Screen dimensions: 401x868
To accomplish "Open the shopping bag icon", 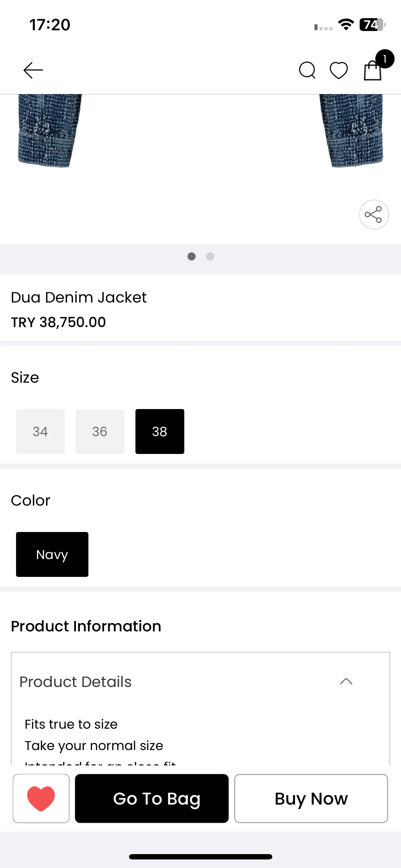I will (x=372, y=71).
